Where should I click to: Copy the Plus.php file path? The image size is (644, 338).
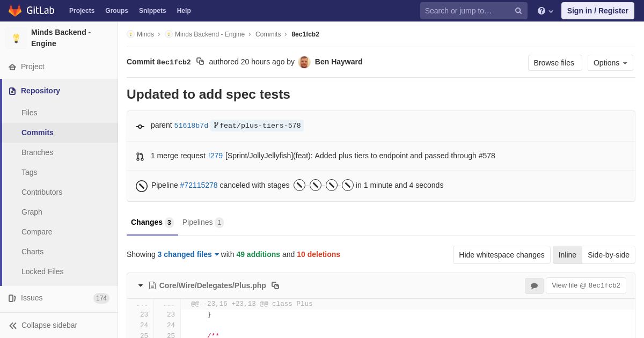[x=275, y=285]
